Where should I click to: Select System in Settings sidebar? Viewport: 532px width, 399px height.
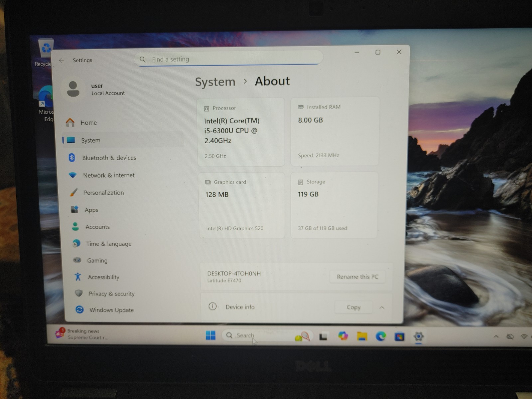(x=122, y=140)
